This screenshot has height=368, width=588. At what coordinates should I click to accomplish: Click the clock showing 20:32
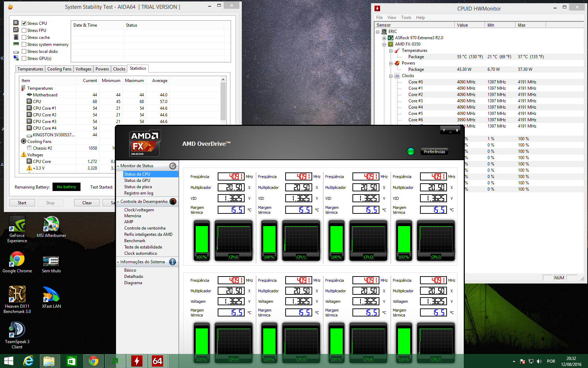click(571, 359)
